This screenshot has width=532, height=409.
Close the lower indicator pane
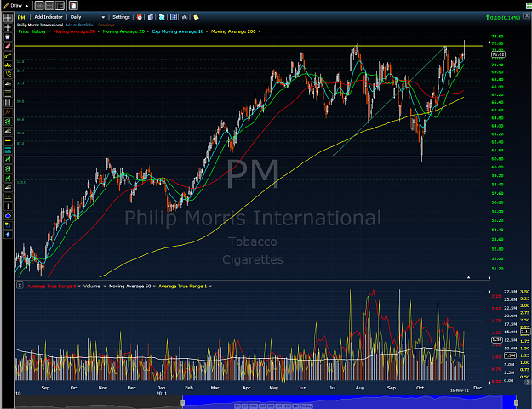pyautogui.click(x=20, y=286)
